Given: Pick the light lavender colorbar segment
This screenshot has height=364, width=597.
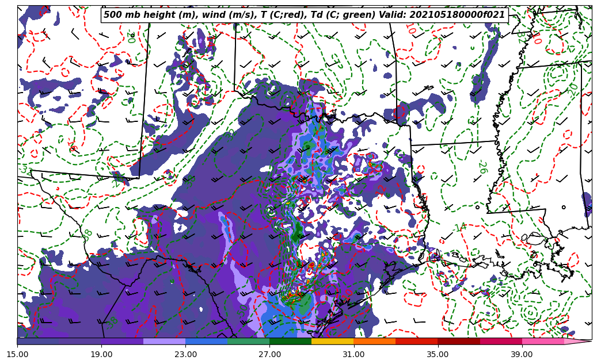Looking at the screenshot, I should coord(164,341).
